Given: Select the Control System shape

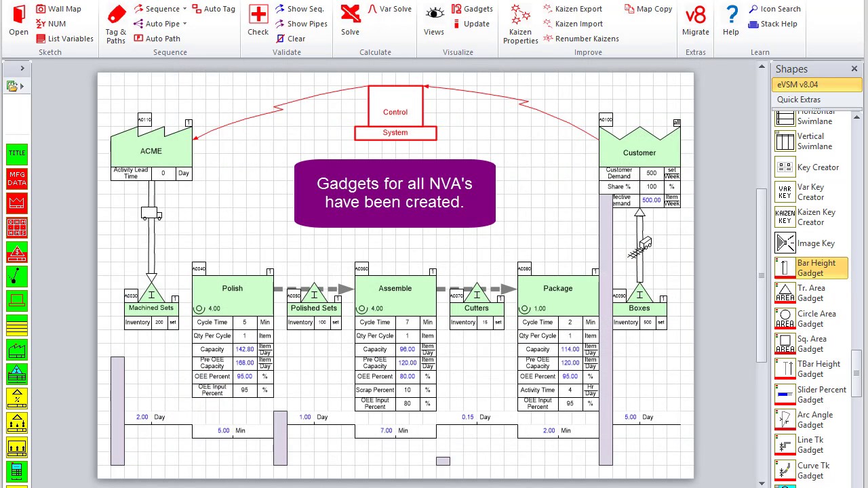Looking at the screenshot, I should coord(395,113).
